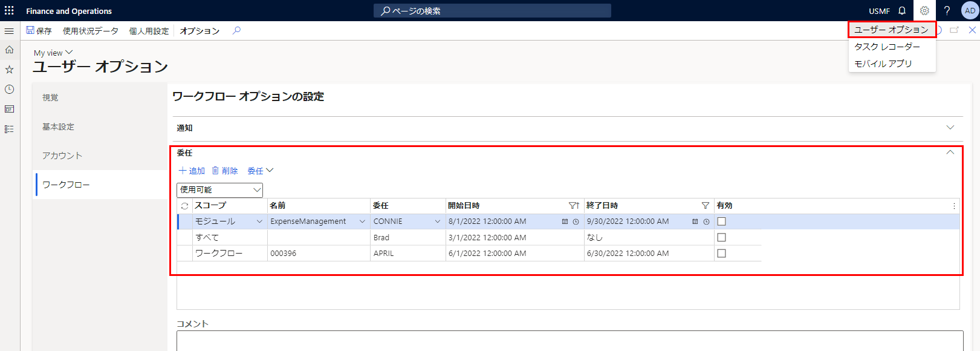Select the すべて scope row cell

click(x=230, y=237)
